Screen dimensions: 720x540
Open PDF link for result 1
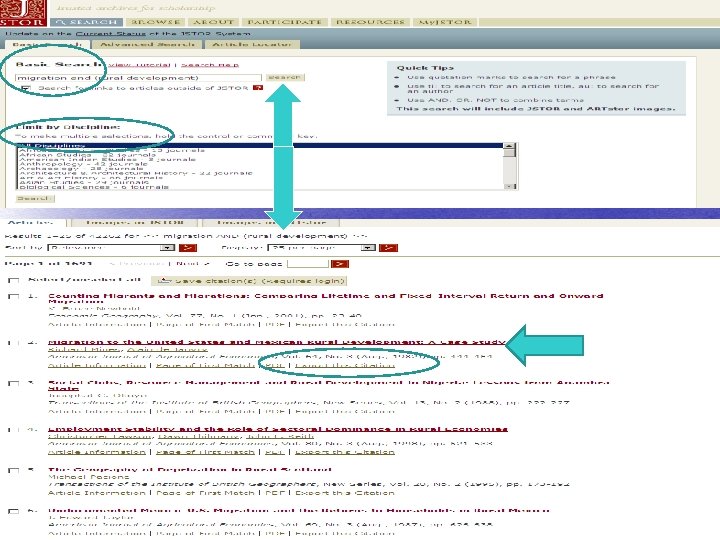point(275,325)
